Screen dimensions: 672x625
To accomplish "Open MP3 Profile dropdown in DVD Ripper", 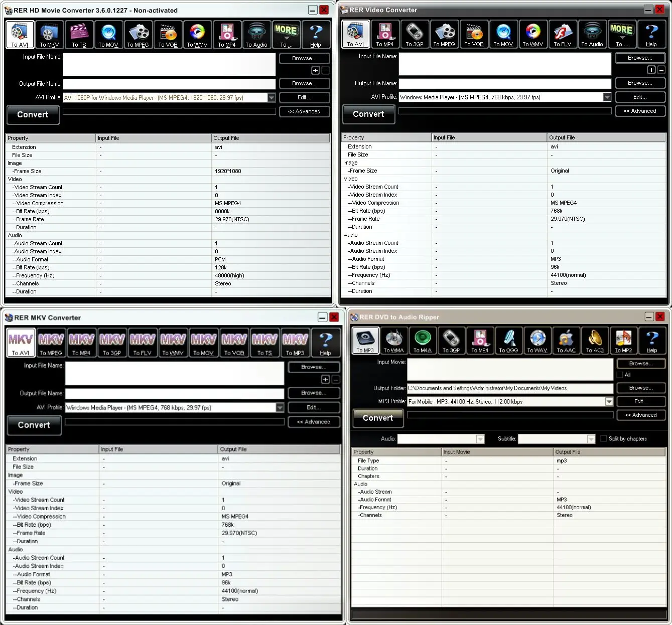I will pos(609,401).
